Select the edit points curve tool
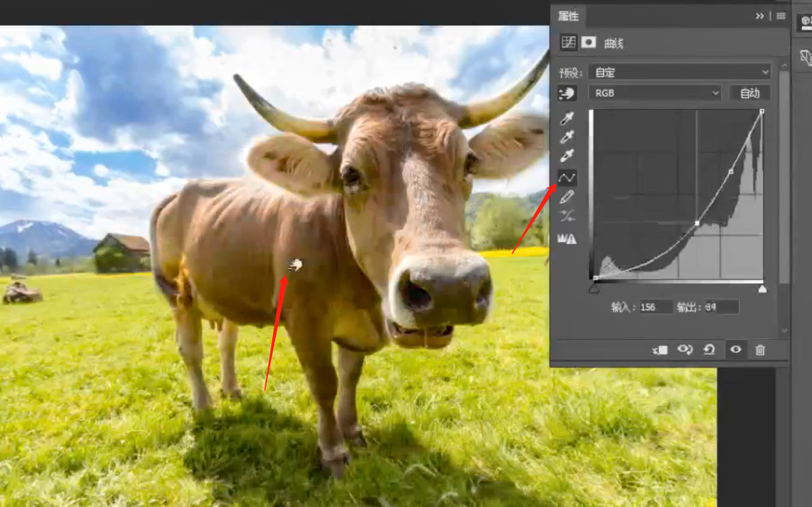 [x=566, y=177]
